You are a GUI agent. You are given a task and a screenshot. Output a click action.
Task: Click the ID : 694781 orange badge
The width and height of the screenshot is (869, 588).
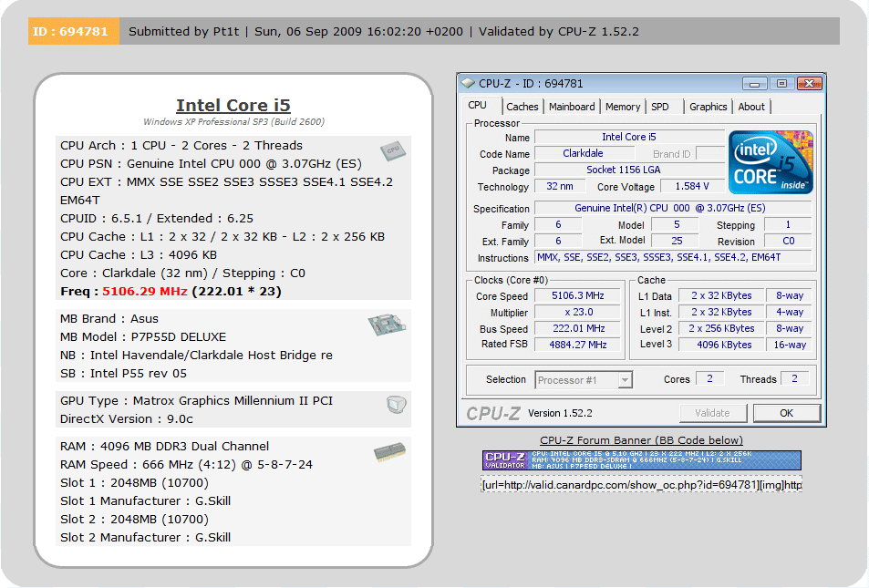pos(74,31)
